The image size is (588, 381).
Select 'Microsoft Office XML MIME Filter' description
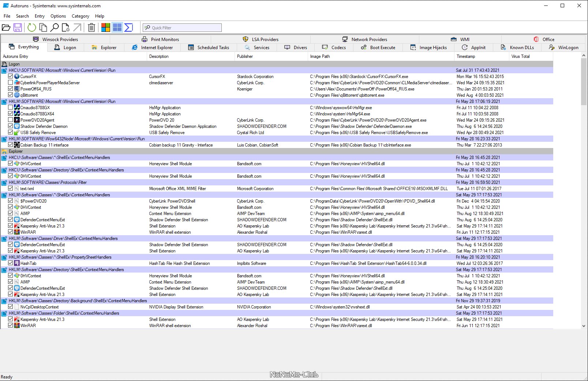pos(177,189)
